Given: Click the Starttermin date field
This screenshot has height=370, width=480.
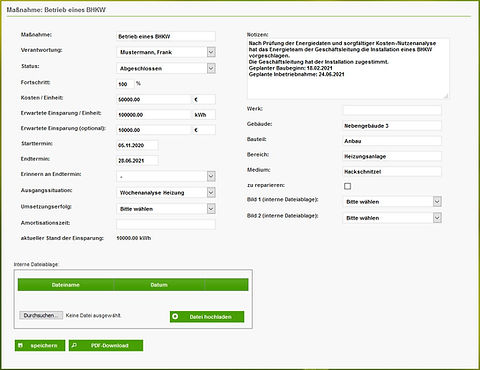Looking at the screenshot, I should tap(137, 145).
